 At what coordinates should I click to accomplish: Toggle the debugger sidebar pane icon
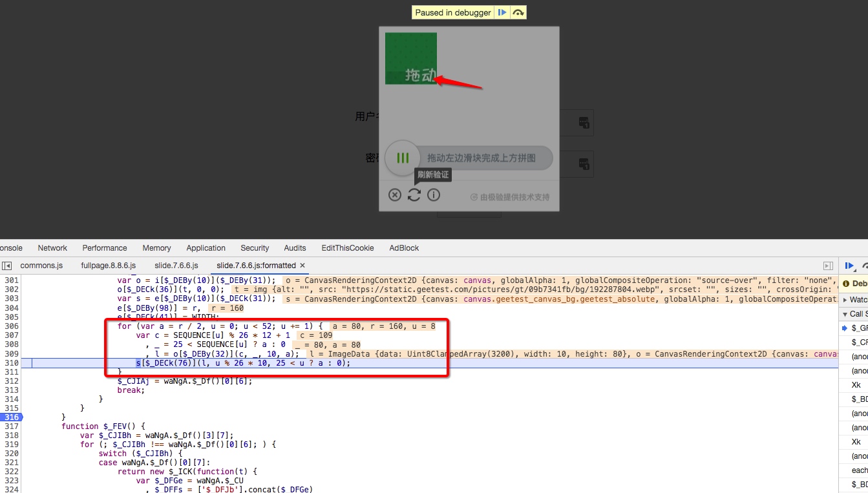click(828, 266)
